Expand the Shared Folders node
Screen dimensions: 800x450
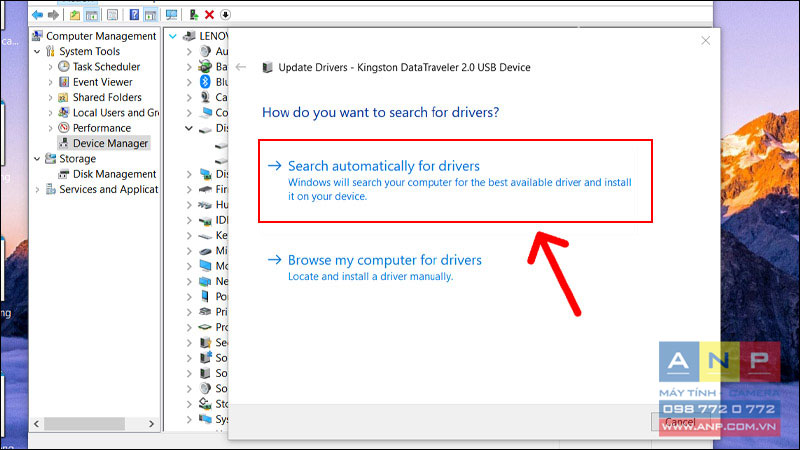click(x=50, y=97)
